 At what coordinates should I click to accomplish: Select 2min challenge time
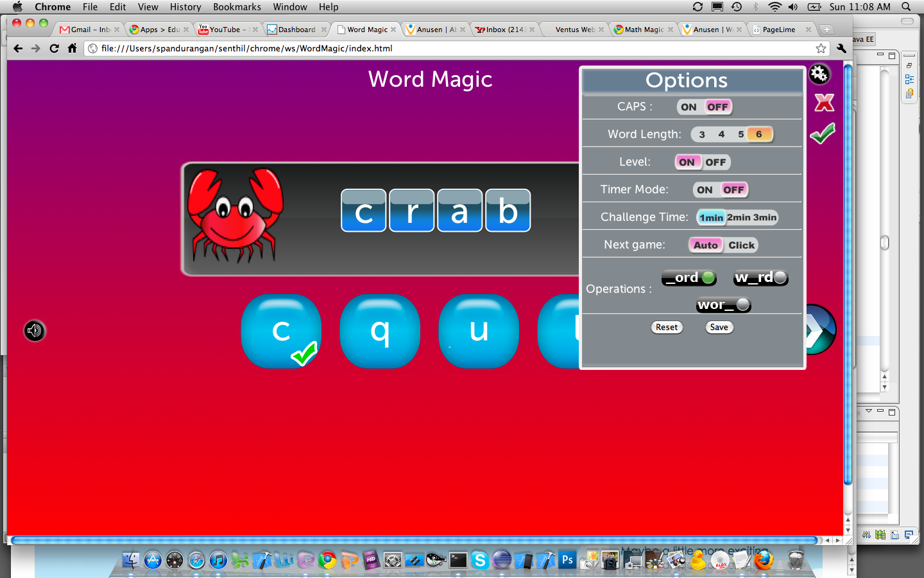click(739, 218)
